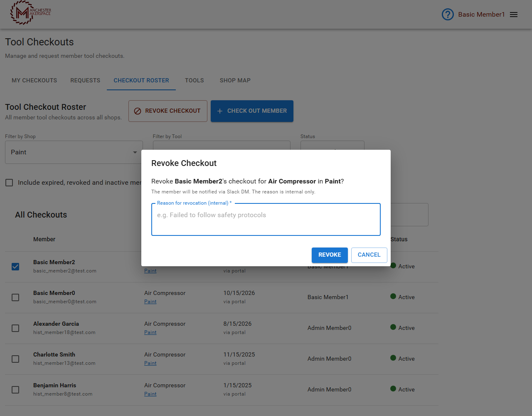Open Paint link in Alexander Garcia row
This screenshot has width=532, height=416.
(x=150, y=332)
